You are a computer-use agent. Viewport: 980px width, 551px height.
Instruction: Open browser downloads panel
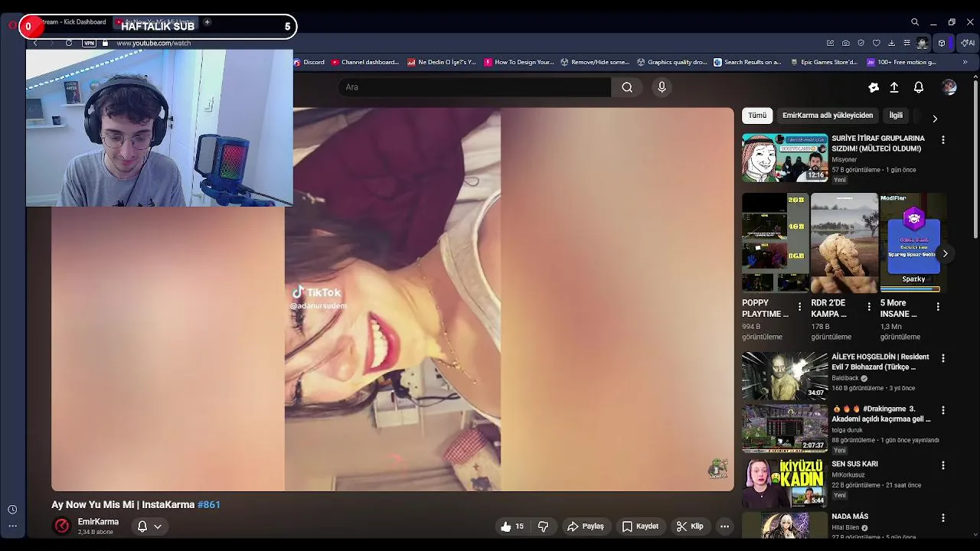pyautogui.click(x=891, y=43)
